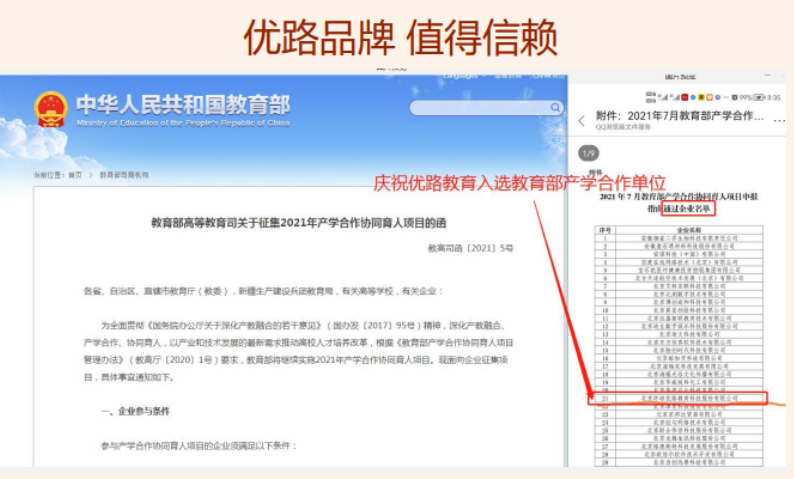
Task: Click the 8:35 clock in phone status bar
Action: (774, 97)
